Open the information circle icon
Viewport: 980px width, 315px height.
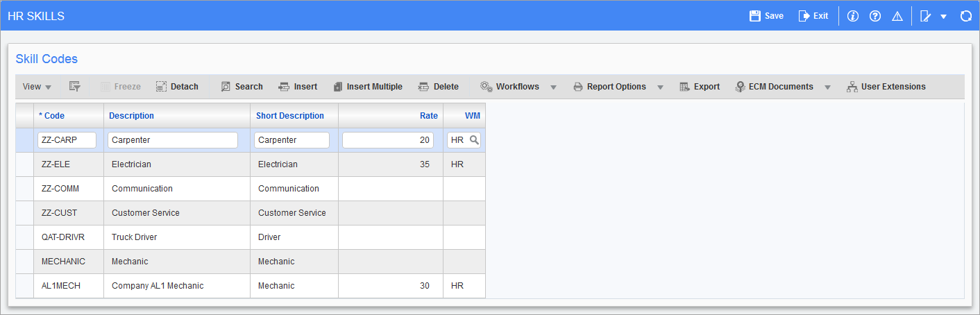853,16
